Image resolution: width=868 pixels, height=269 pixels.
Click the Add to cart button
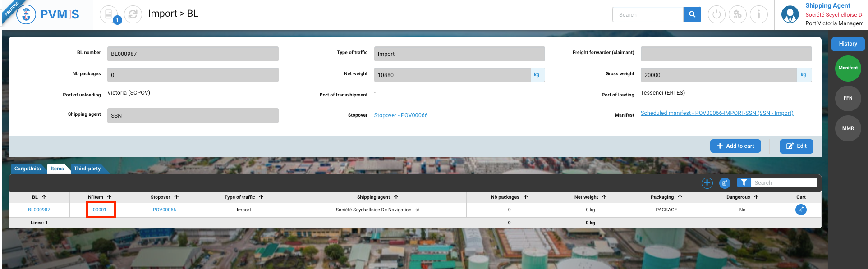click(735, 146)
